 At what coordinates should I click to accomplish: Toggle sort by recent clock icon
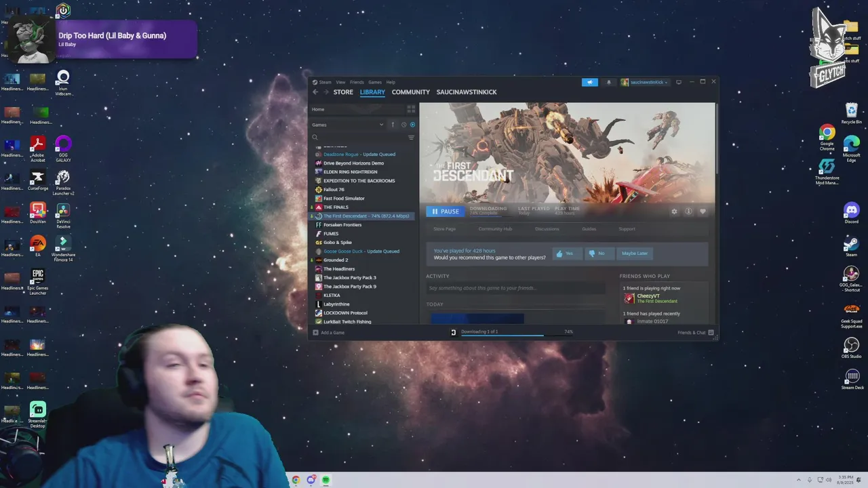coord(403,125)
